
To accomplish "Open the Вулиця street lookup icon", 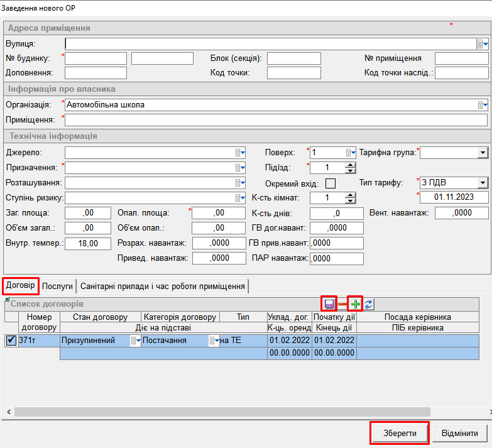I will point(483,43).
